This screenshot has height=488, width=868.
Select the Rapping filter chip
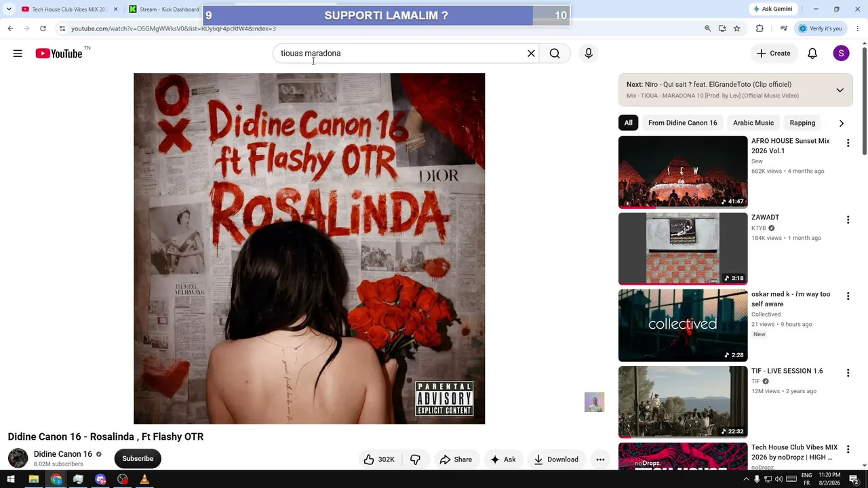tap(802, 123)
